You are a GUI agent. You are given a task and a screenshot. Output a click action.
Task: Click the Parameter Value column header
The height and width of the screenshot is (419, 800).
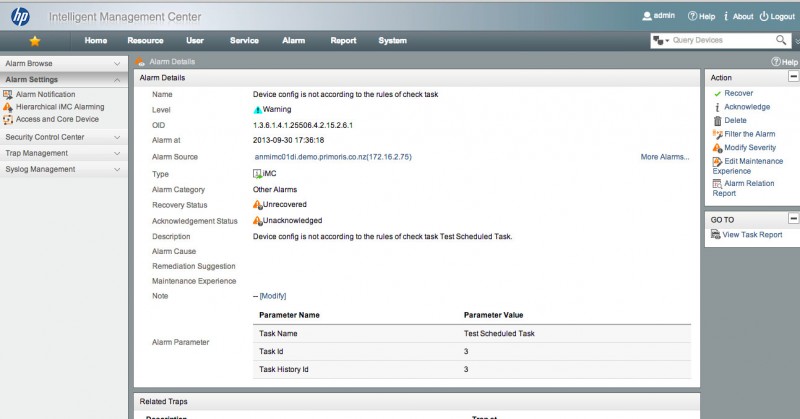coord(494,315)
